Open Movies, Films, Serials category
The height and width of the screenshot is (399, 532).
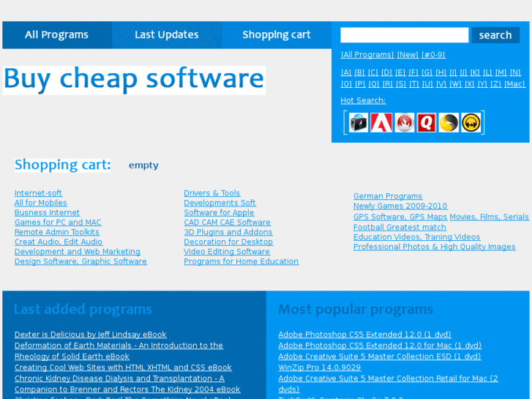(490, 217)
